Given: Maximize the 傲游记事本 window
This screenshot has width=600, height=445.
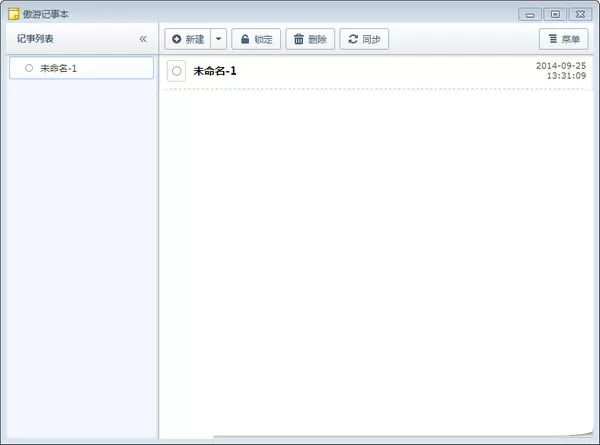Looking at the screenshot, I should (555, 15).
